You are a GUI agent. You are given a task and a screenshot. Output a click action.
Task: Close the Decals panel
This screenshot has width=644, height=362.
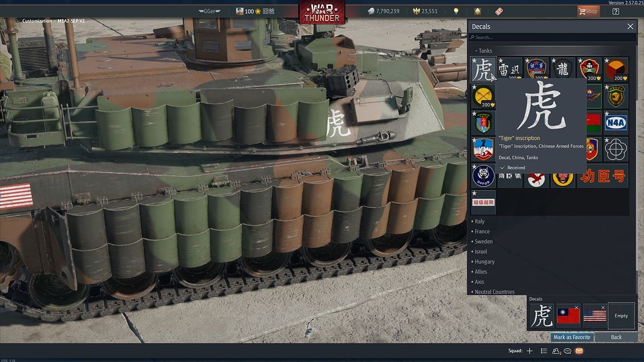click(x=630, y=26)
